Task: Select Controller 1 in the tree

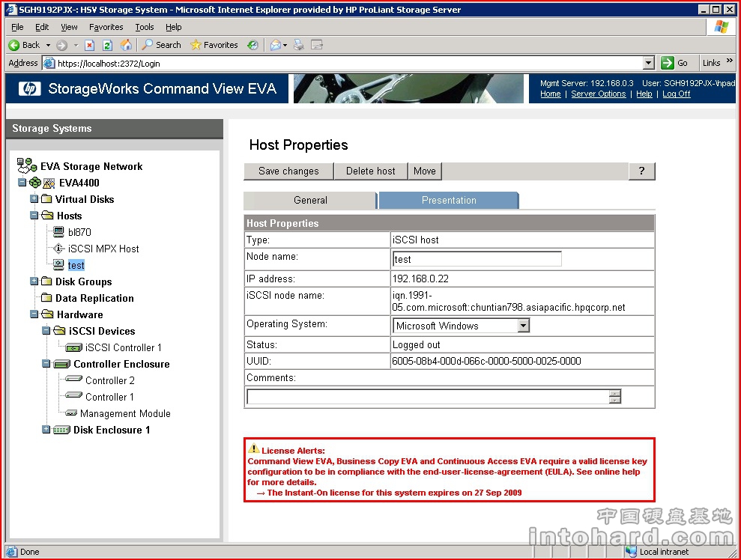Action: pos(109,397)
